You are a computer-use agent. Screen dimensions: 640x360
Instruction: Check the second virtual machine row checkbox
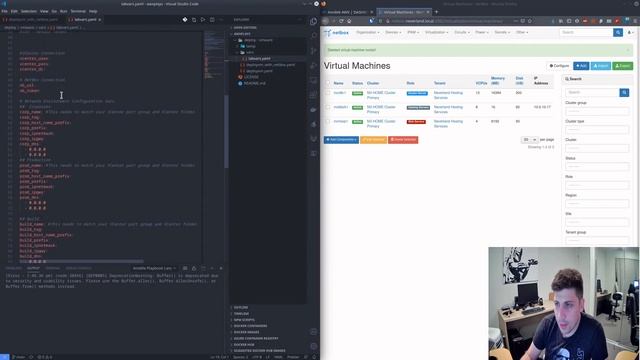point(327,107)
